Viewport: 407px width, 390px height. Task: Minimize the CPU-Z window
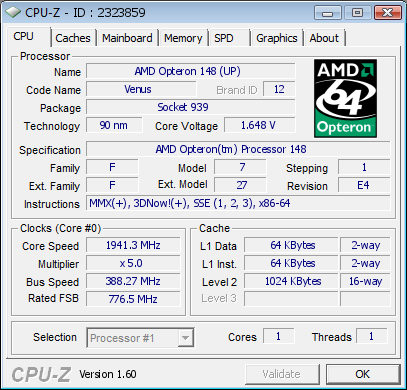[x=328, y=13]
